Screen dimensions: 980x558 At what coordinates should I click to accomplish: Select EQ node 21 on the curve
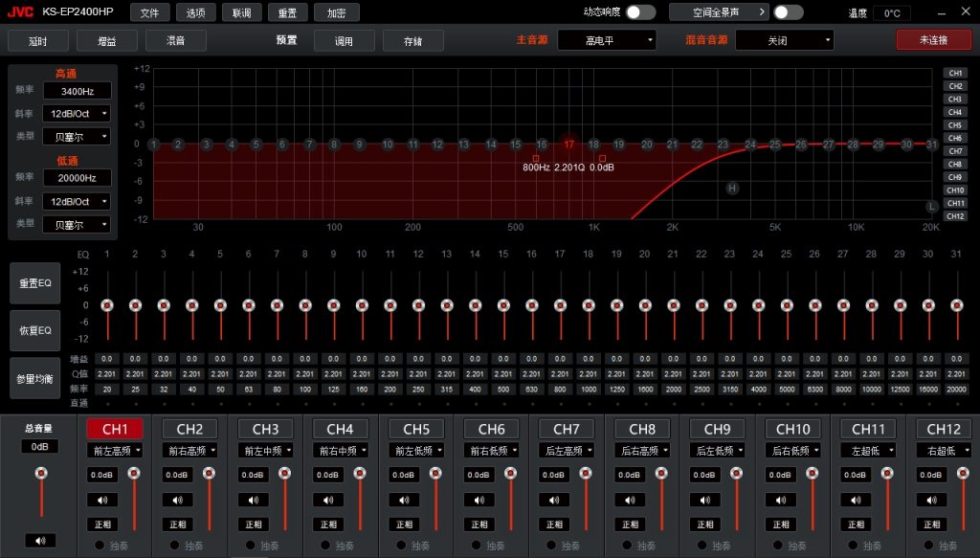[x=672, y=145]
